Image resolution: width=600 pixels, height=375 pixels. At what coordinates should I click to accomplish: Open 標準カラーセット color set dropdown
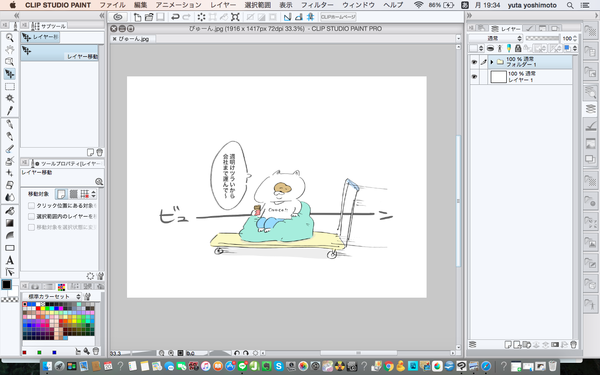52,297
